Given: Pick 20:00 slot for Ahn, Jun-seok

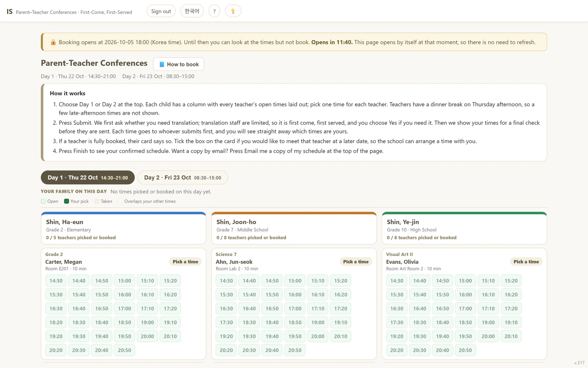Looking at the screenshot, I should 318,336.
